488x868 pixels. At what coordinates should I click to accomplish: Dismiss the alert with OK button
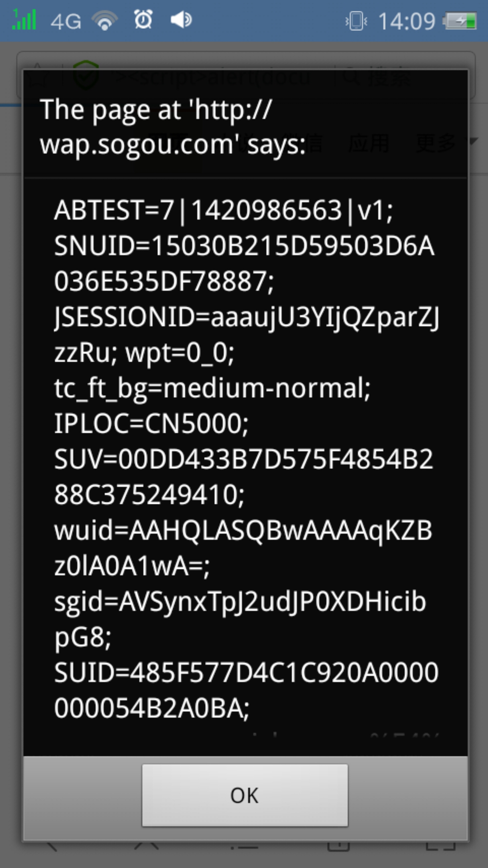point(245,795)
